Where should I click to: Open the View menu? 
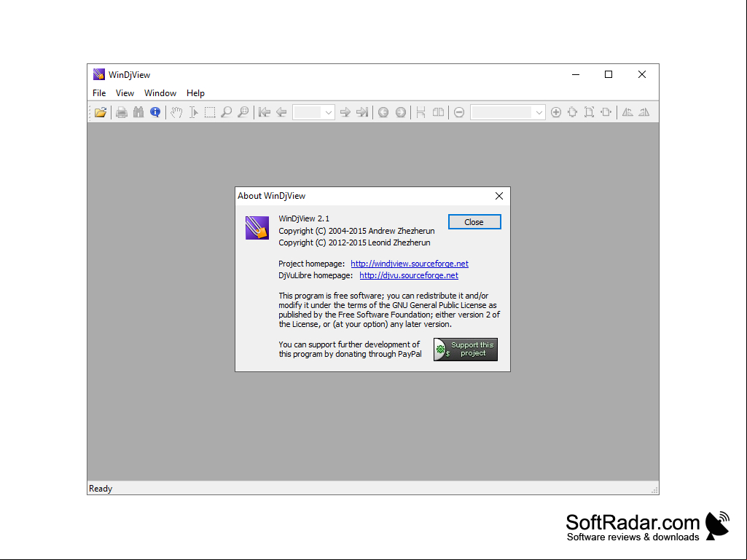125,93
